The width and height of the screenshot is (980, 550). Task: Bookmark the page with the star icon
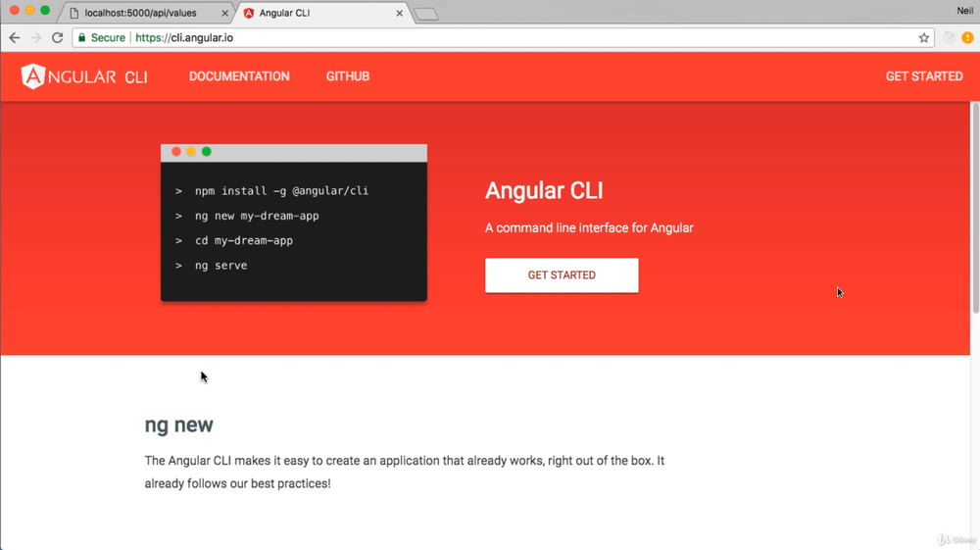pyautogui.click(x=924, y=38)
